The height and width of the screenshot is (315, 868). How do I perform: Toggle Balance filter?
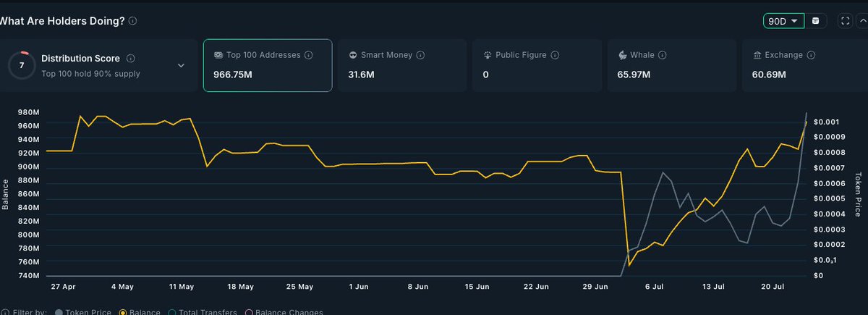(x=141, y=312)
